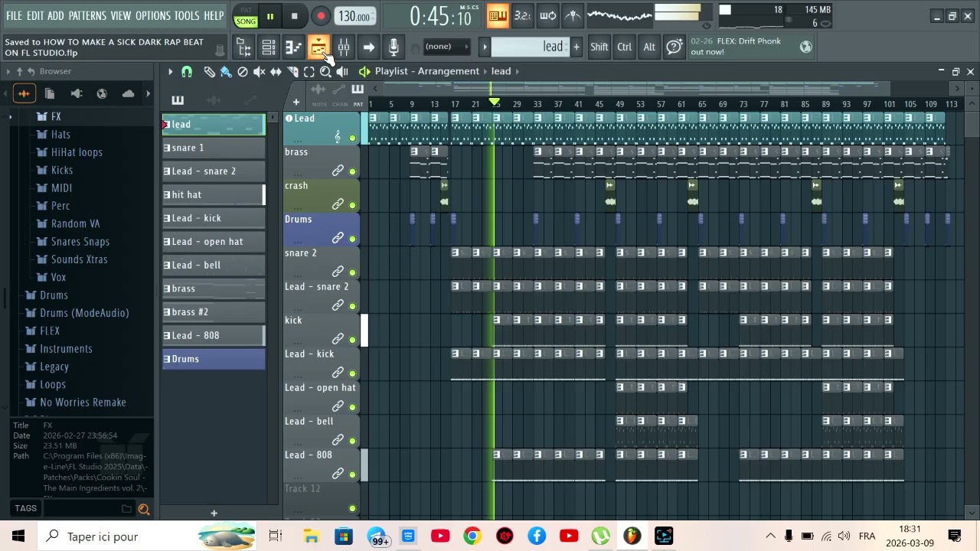Open Windows Start menu
Screen dimensions: 980x551
[x=18, y=536]
